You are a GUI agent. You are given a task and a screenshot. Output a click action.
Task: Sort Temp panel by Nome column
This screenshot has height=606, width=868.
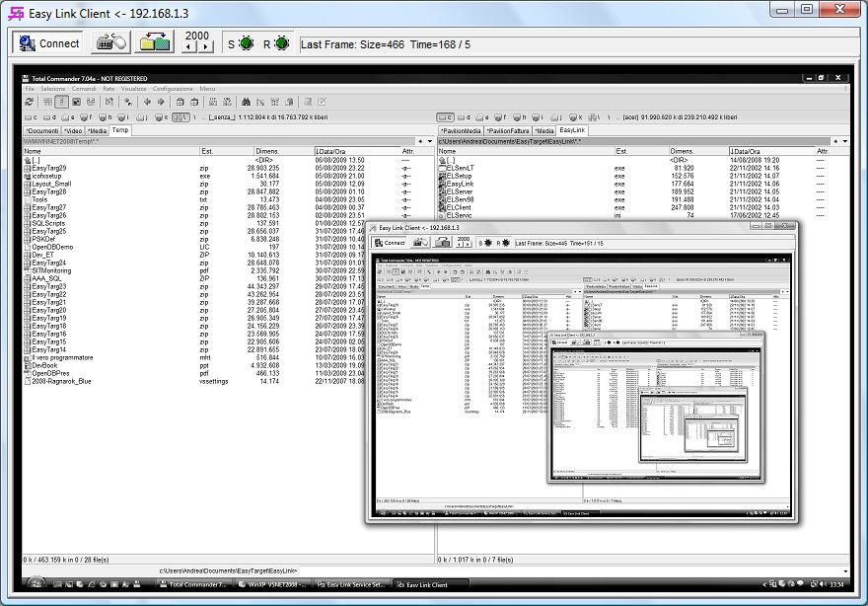coord(110,151)
